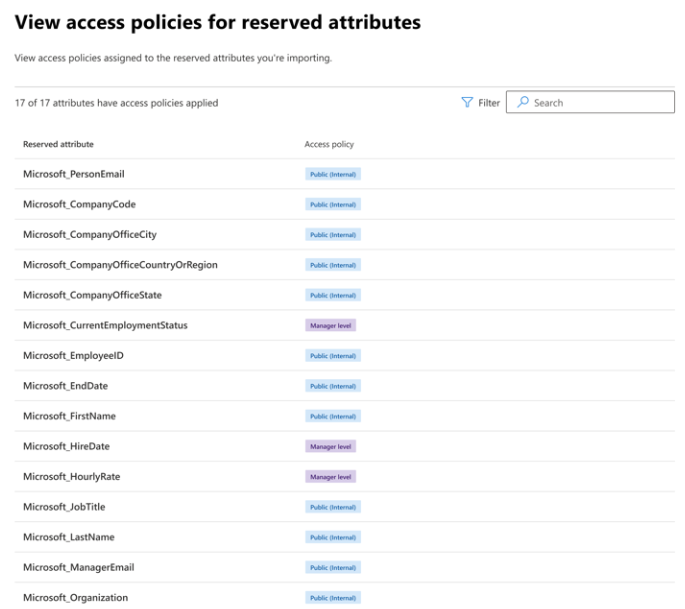The height and width of the screenshot is (609, 685).
Task: Click Manager level badge for Microsoft_HourlyRate
Action: coord(331,477)
